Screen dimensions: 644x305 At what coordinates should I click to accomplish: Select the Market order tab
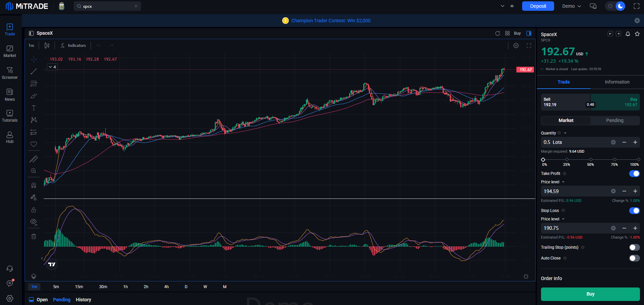coord(566,120)
